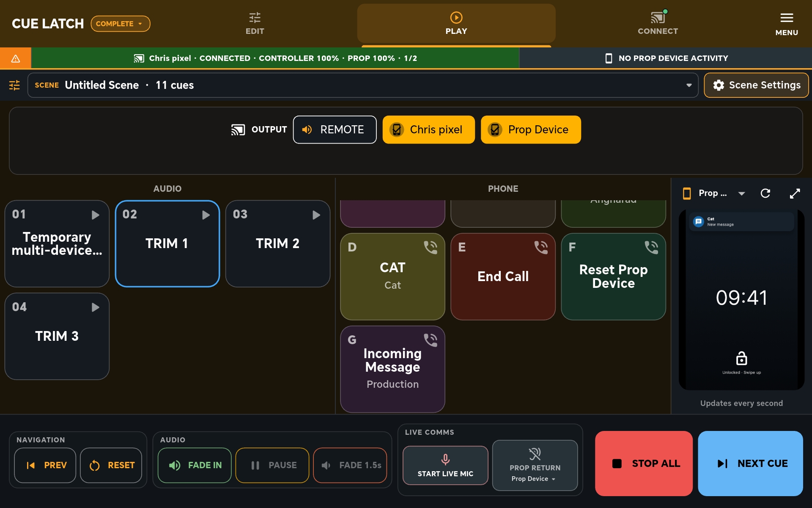This screenshot has width=812, height=508.
Task: Open the warning alert icon
Action: pyautogui.click(x=16, y=58)
